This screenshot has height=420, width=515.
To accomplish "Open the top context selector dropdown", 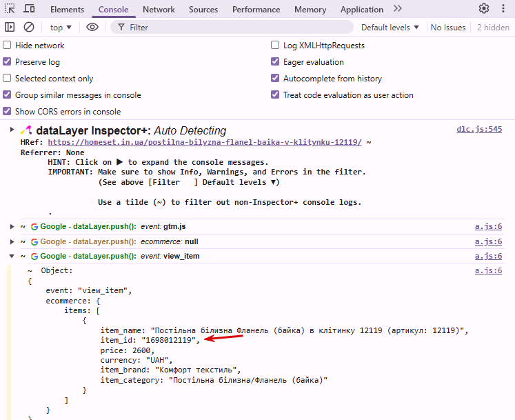I will [61, 28].
